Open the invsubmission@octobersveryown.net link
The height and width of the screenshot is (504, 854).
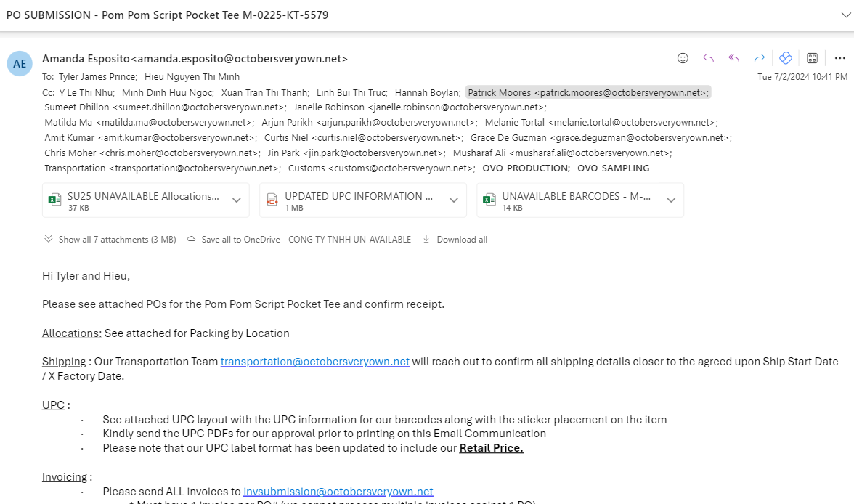[338, 492]
